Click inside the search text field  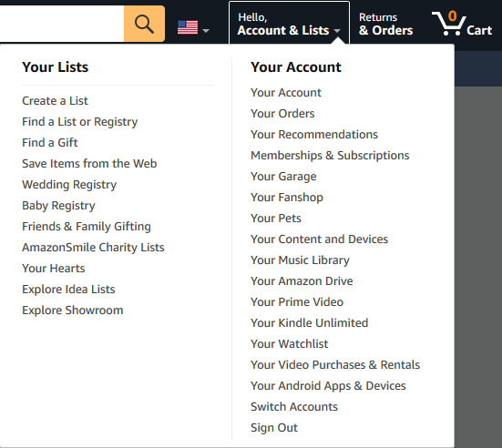click(x=62, y=24)
